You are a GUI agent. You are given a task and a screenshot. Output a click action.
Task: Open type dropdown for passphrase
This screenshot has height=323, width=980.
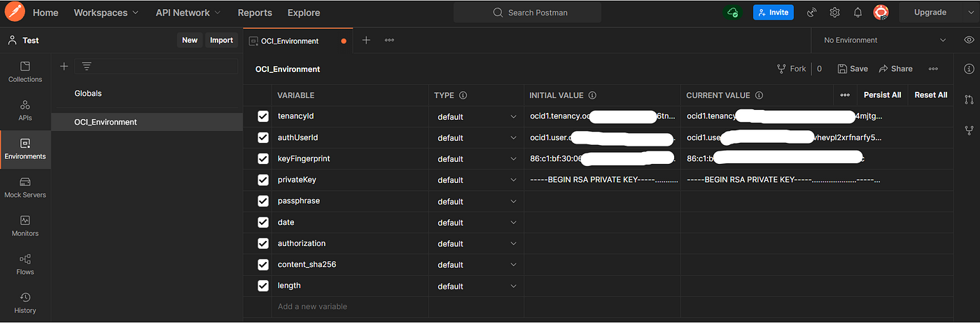click(477, 201)
